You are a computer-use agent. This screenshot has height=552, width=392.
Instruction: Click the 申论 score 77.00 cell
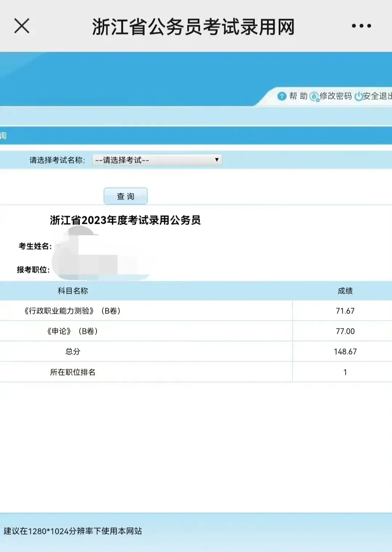345,331
